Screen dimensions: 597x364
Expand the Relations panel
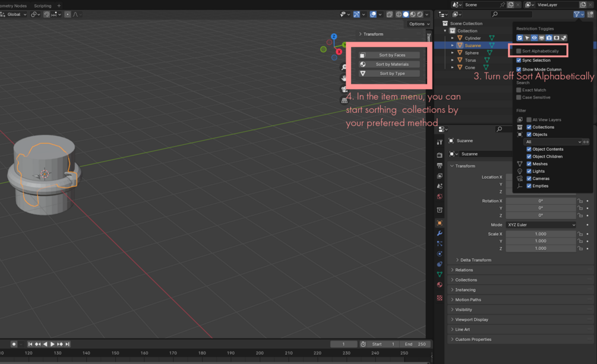click(464, 270)
